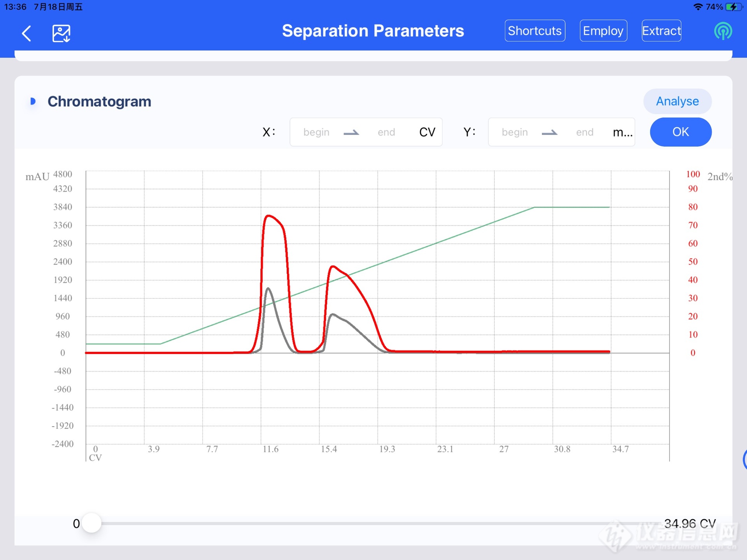The height and width of the screenshot is (560, 747).
Task: Open the CV unit selector
Action: [427, 132]
